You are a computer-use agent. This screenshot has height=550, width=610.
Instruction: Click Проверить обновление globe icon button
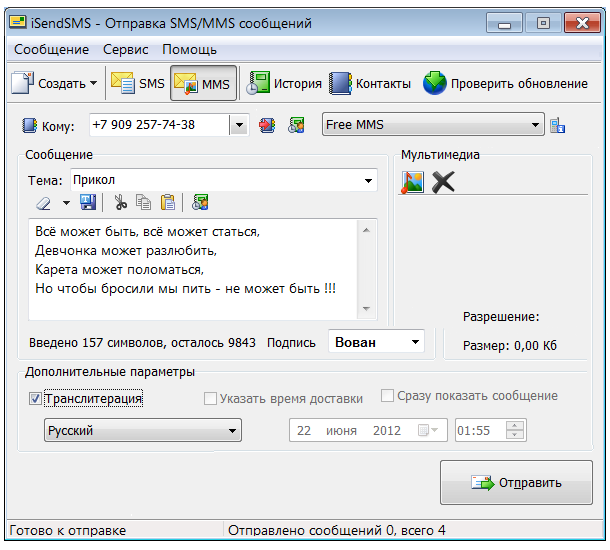pos(505,83)
